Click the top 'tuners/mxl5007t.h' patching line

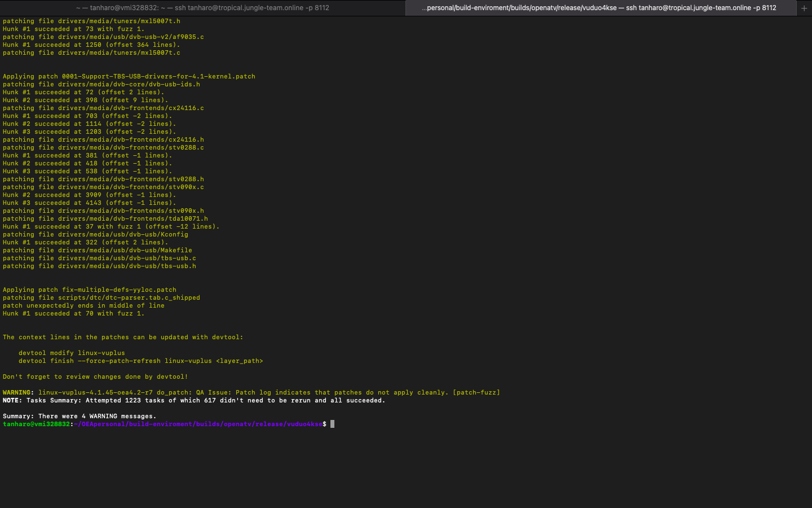[91, 21]
